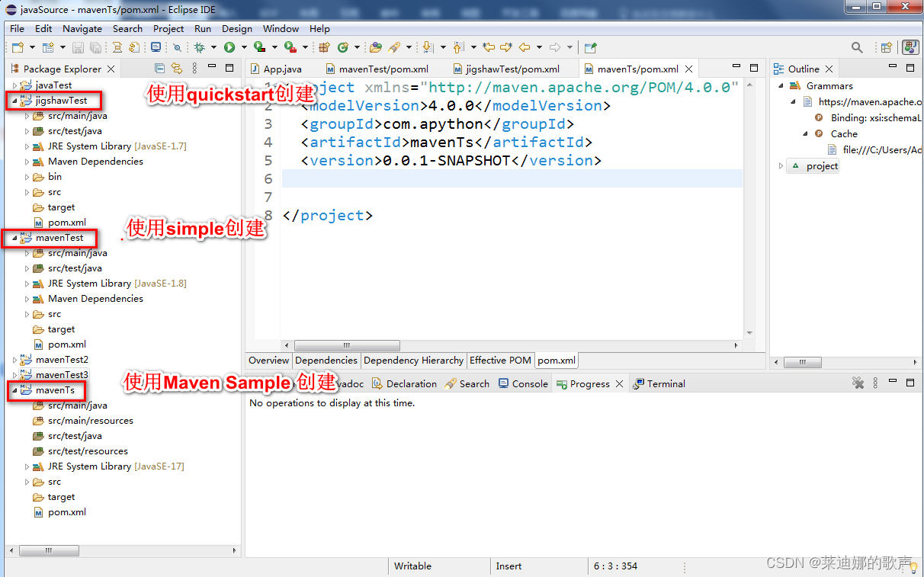Open the Design menu
This screenshot has width=924, height=577.
coord(237,28)
